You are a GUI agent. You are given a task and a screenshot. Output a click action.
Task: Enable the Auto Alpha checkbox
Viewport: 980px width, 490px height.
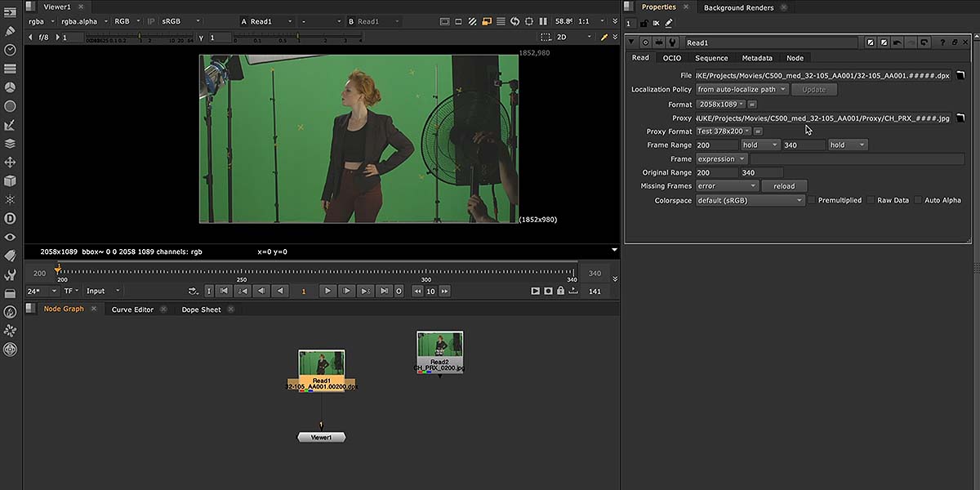[918, 200]
